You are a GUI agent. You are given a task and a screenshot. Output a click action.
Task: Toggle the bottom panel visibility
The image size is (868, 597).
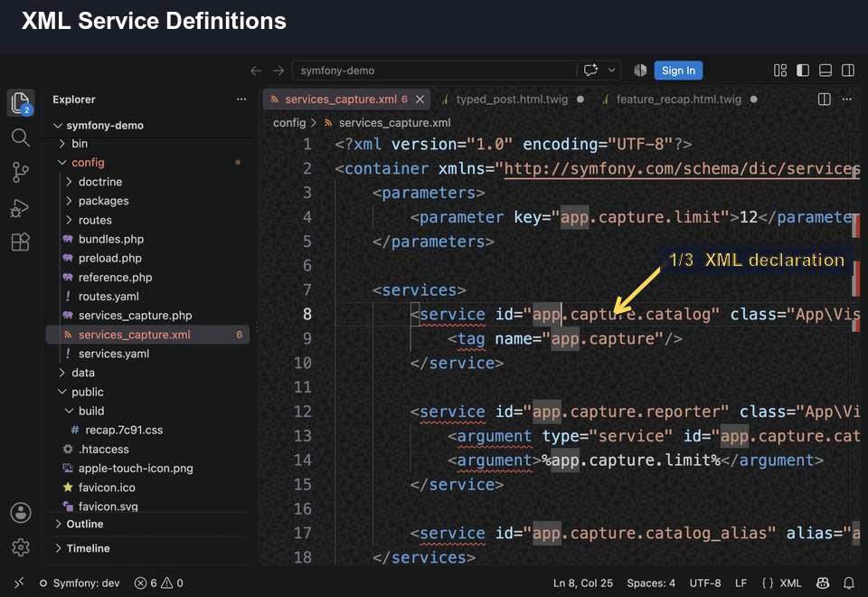826,71
